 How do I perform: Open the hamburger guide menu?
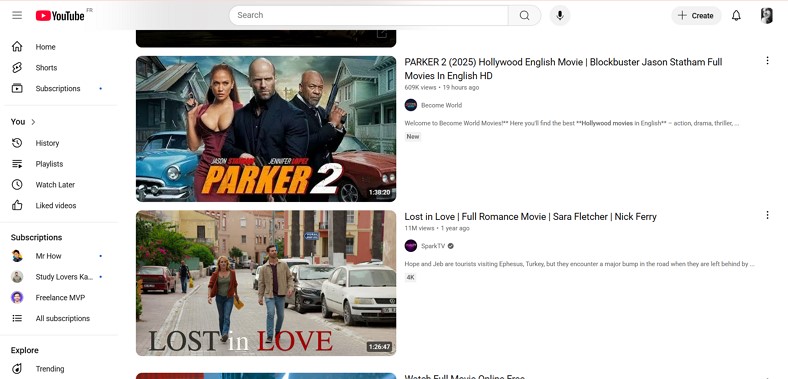(x=17, y=15)
